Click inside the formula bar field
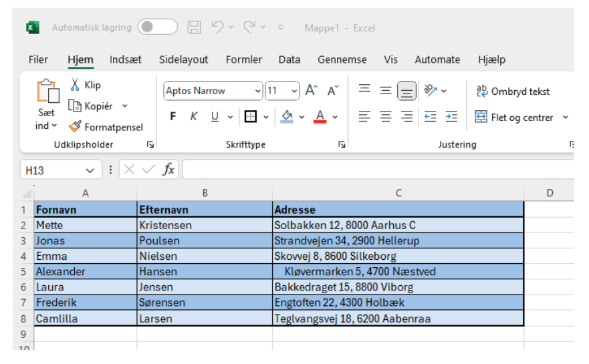This screenshot has height=364, width=589. pos(378,170)
